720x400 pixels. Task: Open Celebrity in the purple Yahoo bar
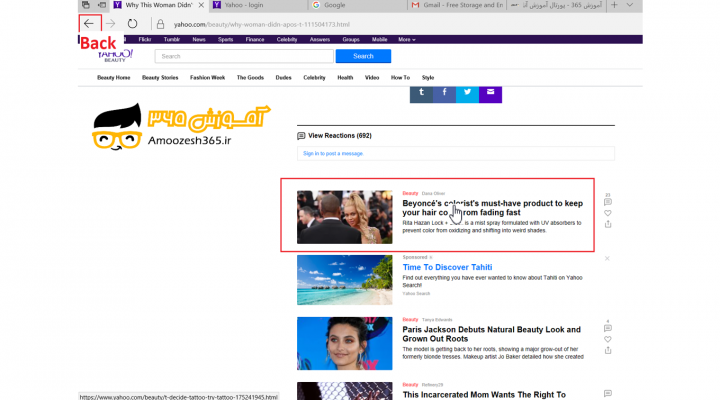click(x=287, y=39)
